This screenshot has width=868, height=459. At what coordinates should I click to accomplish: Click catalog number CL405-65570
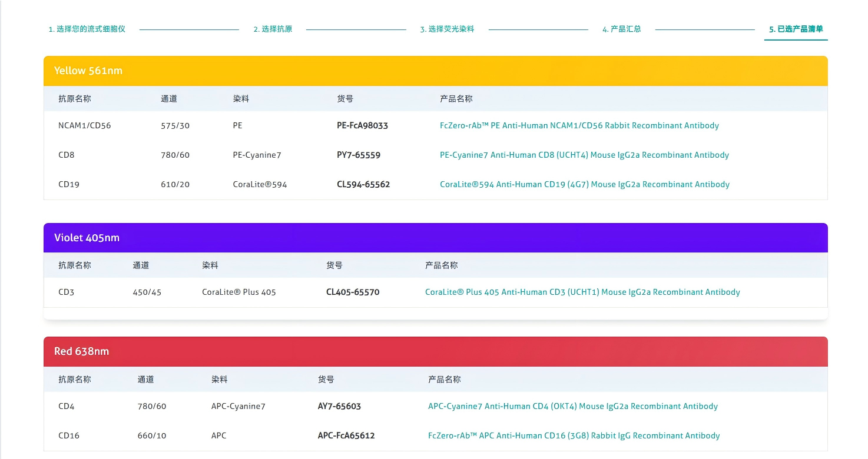[353, 292]
